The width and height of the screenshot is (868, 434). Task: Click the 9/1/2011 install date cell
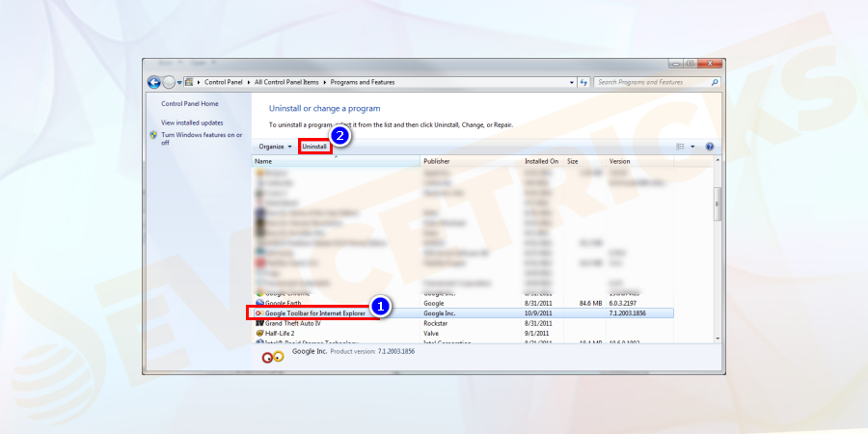tap(536, 333)
